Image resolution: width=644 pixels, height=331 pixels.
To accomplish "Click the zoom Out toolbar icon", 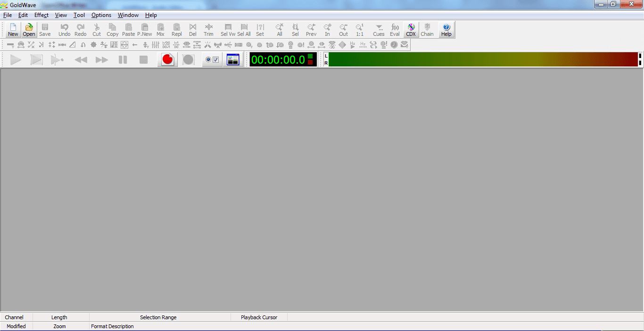I will click(344, 30).
